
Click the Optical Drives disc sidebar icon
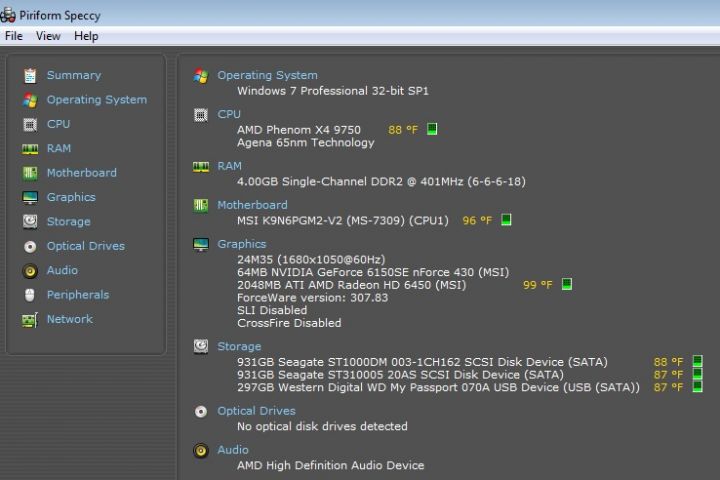point(30,246)
